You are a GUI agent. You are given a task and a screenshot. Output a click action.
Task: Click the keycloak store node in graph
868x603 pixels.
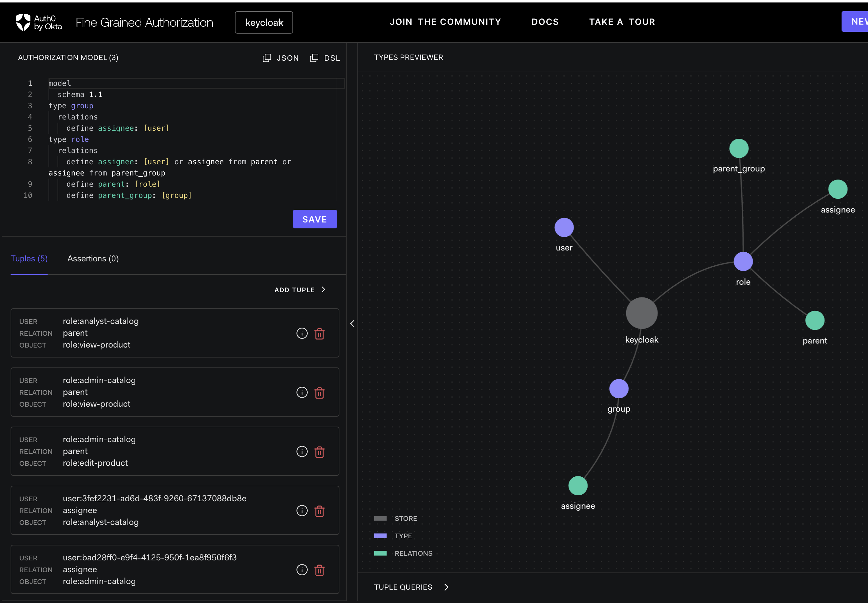[642, 313]
